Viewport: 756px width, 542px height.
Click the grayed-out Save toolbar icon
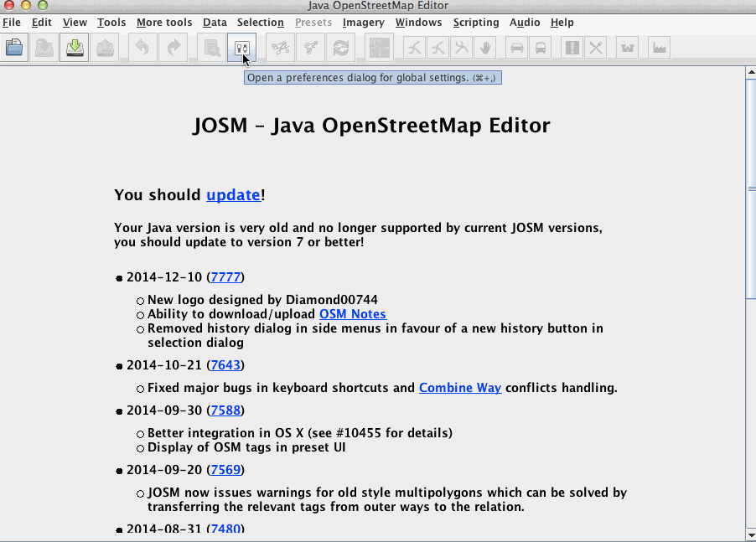coord(44,48)
